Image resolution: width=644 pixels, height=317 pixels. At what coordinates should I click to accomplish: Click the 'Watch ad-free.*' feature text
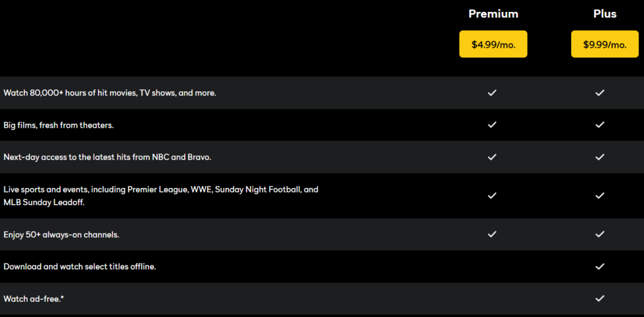click(x=34, y=299)
